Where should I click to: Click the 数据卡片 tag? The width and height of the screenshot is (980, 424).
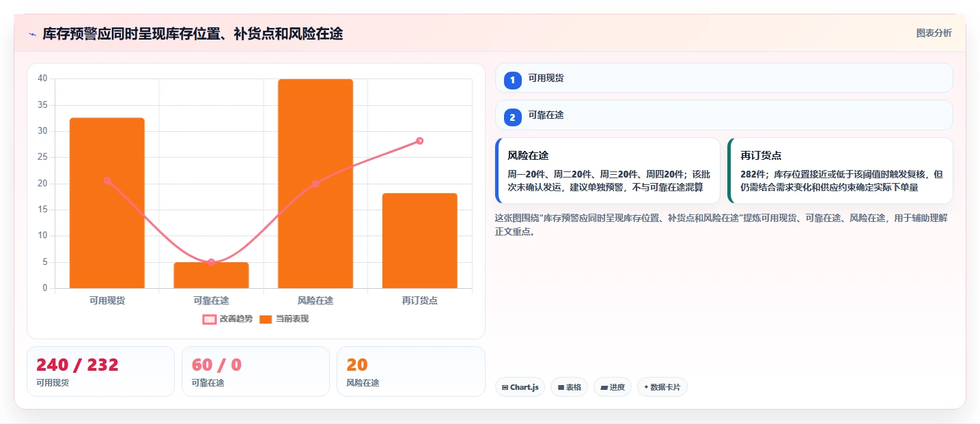click(662, 387)
